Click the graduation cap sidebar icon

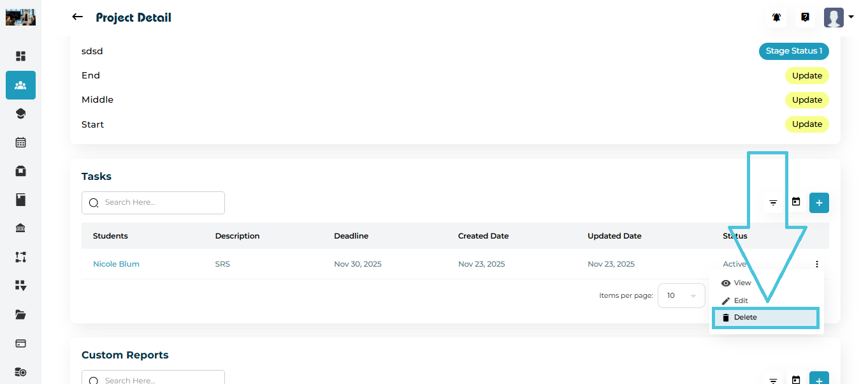point(20,114)
